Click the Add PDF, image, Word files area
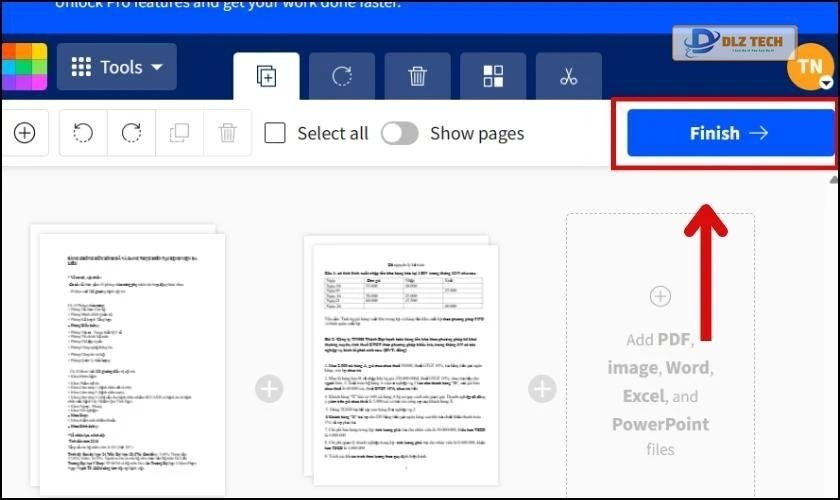 tap(661, 356)
